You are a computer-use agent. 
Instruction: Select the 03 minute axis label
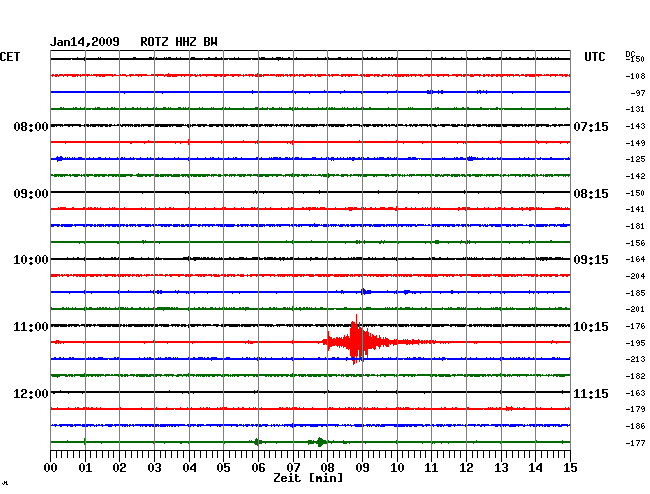click(x=154, y=467)
